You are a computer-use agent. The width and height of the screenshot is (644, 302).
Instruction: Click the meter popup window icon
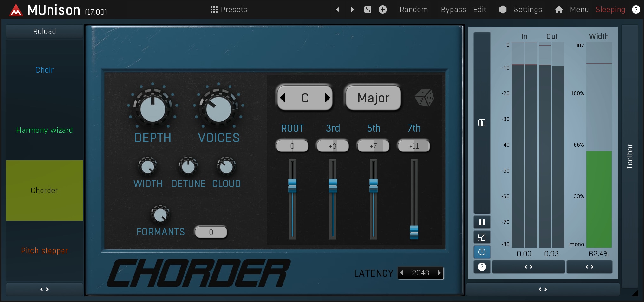pyautogui.click(x=482, y=237)
